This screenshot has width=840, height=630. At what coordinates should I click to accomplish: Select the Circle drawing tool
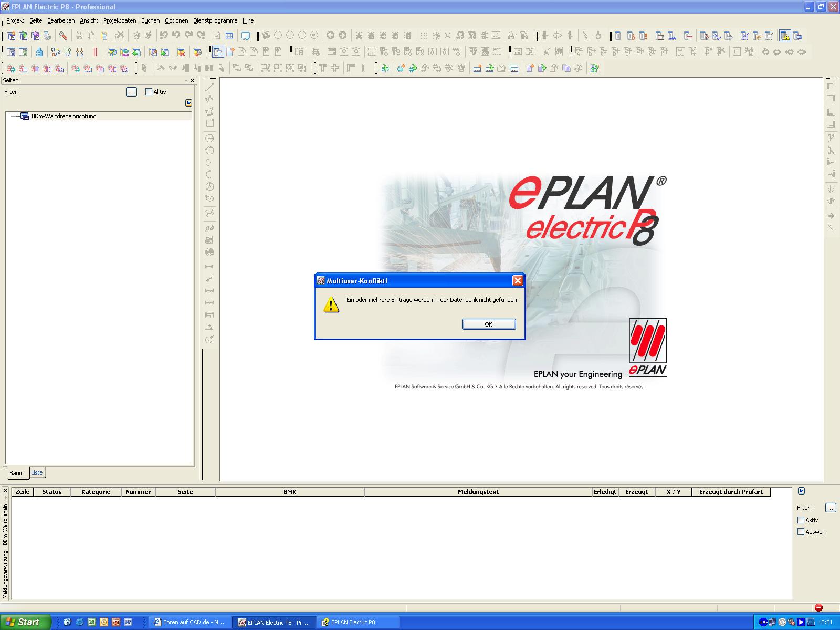(209, 139)
